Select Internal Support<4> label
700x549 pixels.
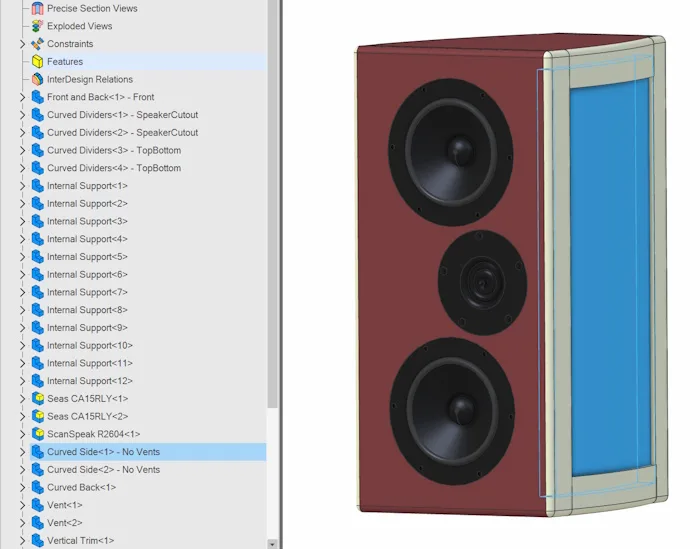pyautogui.click(x=88, y=239)
